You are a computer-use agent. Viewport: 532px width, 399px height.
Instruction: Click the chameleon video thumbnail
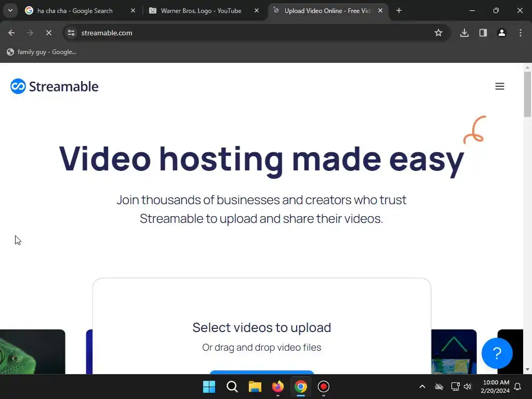tap(32, 352)
